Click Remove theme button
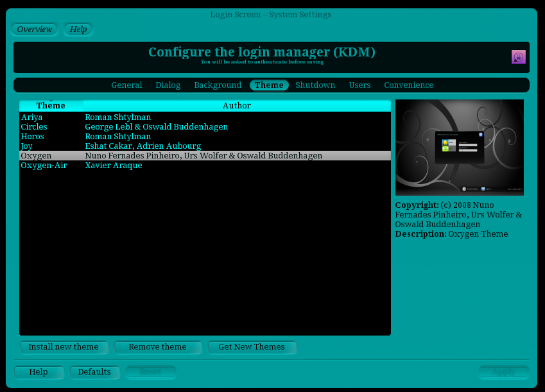 pyautogui.click(x=158, y=347)
